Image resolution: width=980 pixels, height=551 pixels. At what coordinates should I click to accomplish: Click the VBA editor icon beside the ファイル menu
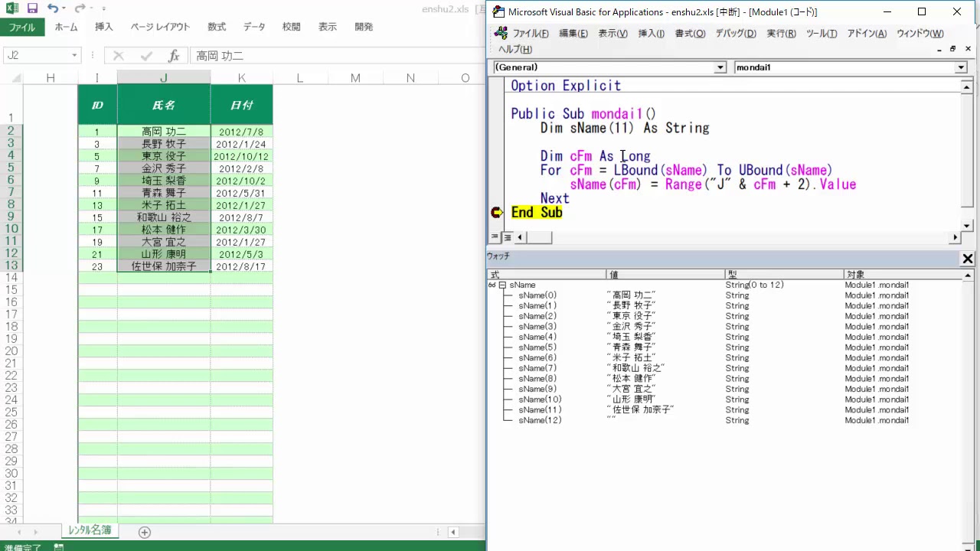click(x=501, y=33)
